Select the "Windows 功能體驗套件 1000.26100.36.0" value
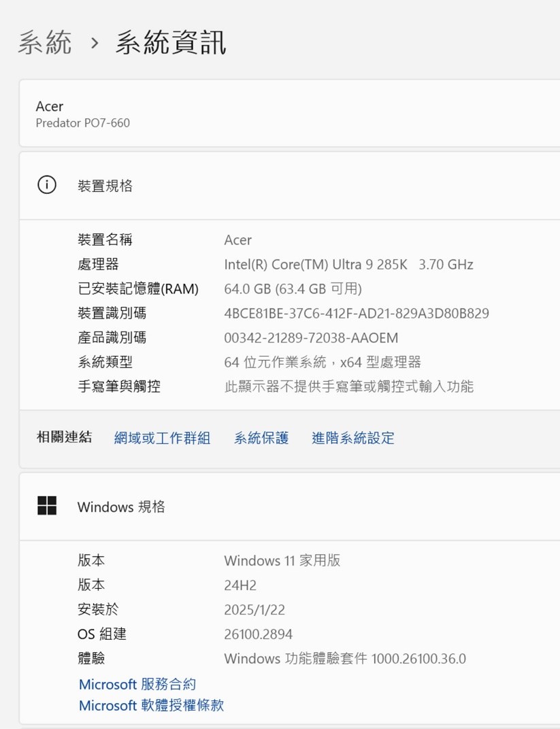560x729 pixels. (345, 658)
